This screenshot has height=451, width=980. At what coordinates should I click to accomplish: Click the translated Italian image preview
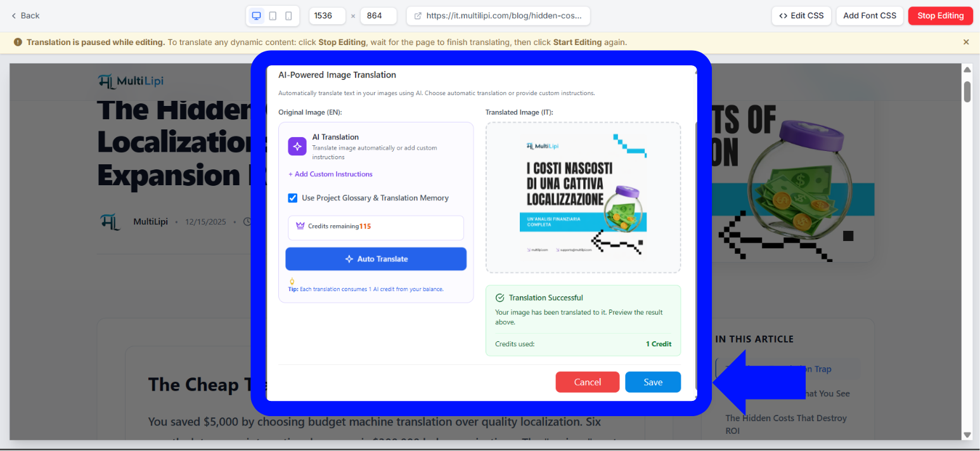point(583,197)
